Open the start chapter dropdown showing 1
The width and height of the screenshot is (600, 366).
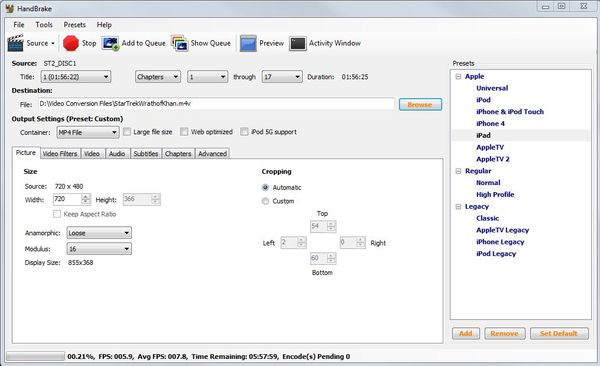tap(207, 77)
